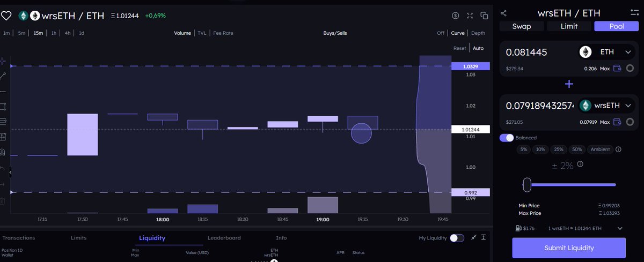Click the swap indicator circle on the chart
The image size is (644, 262).
[x=361, y=133]
